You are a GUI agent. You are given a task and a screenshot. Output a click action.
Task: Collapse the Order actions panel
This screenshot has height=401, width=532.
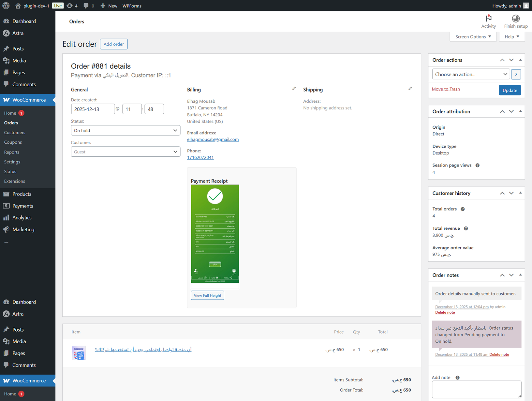[520, 60]
